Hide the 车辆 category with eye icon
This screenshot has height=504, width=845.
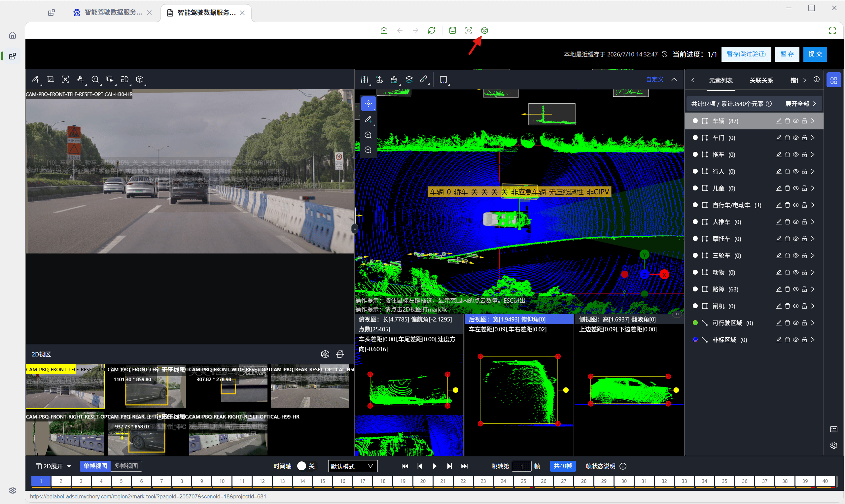(x=796, y=121)
